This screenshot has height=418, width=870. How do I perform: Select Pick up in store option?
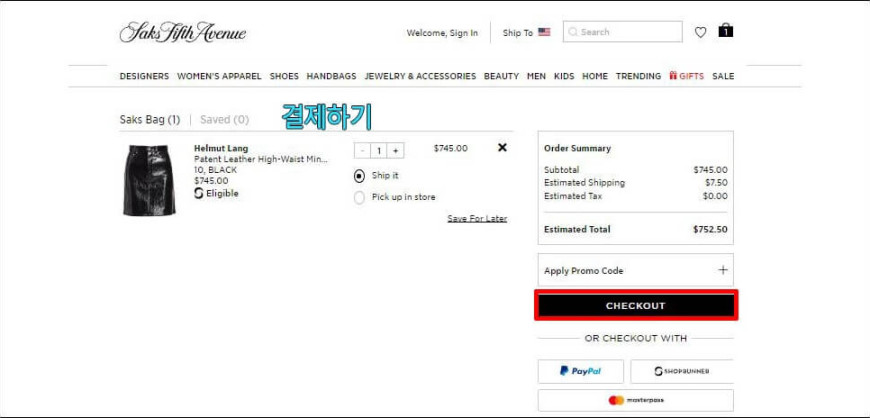pyautogui.click(x=360, y=198)
